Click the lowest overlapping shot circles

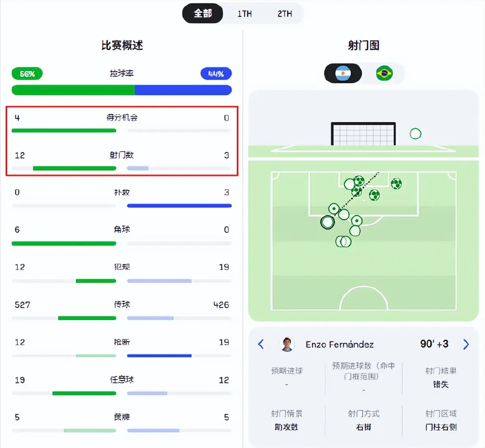click(x=344, y=242)
